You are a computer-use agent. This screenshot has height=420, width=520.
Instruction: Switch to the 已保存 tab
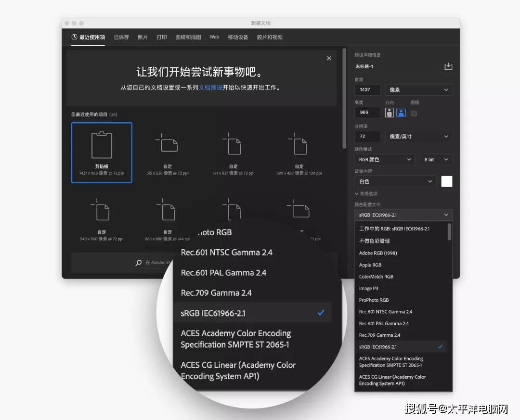(x=121, y=37)
